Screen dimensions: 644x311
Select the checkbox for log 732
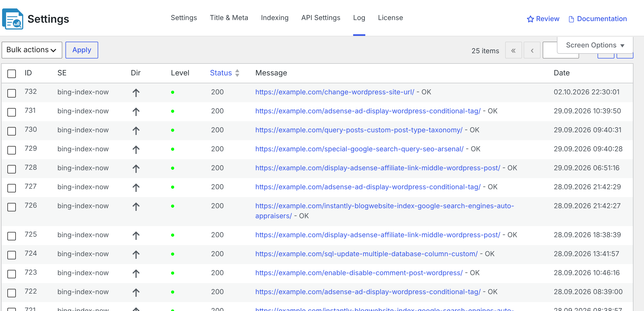(12, 93)
